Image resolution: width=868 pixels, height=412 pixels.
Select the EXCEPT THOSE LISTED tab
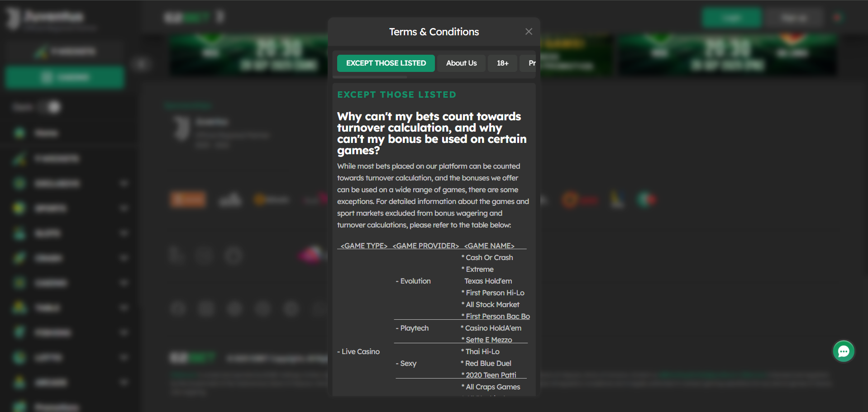coord(386,63)
